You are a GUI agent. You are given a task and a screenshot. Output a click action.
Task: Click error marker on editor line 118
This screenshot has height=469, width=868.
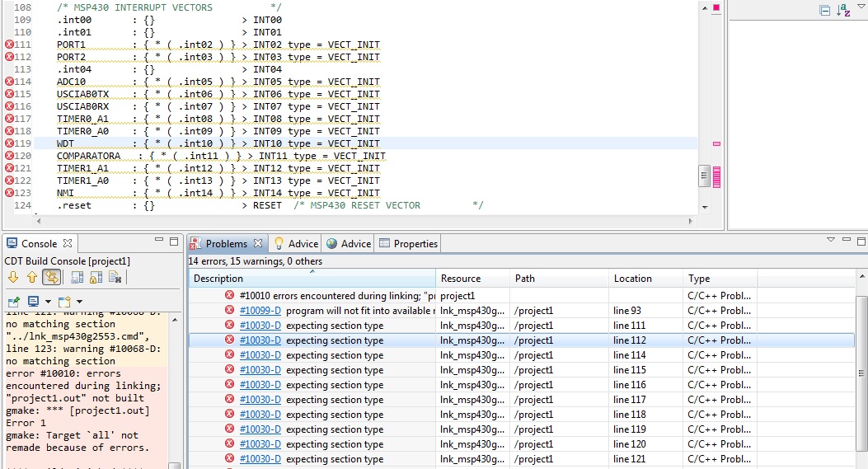click(9, 131)
